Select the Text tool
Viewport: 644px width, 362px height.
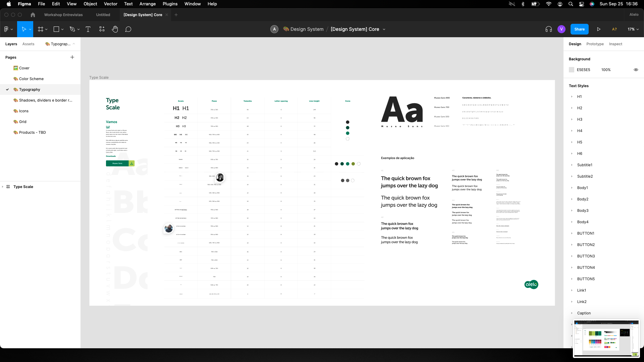tap(88, 29)
